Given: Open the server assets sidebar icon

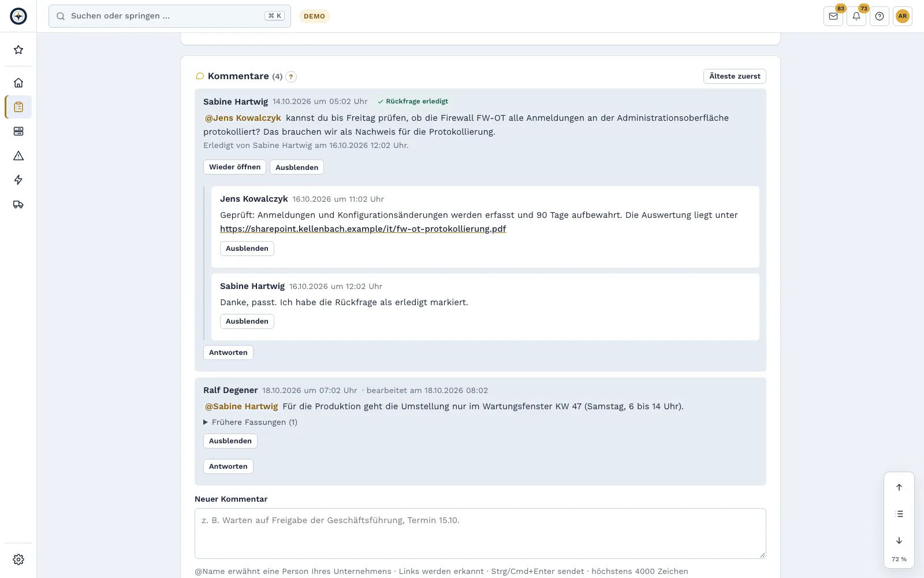Looking at the screenshot, I should (x=18, y=131).
